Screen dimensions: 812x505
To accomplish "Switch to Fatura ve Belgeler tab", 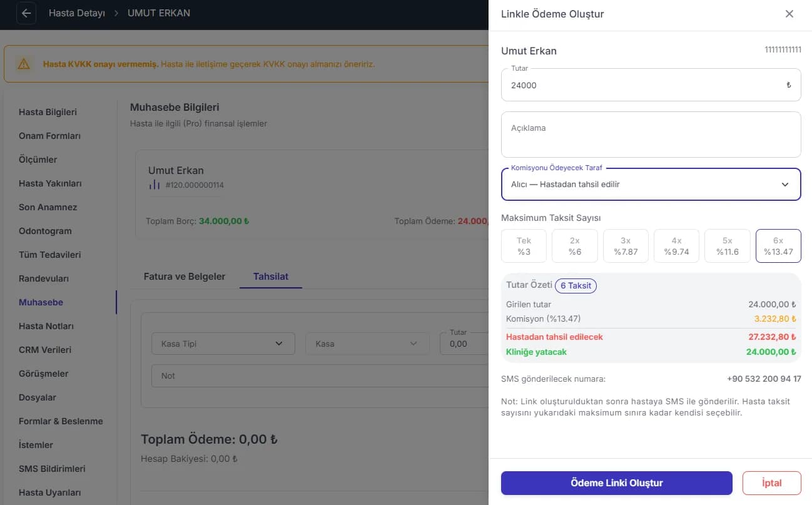I will 185,276.
